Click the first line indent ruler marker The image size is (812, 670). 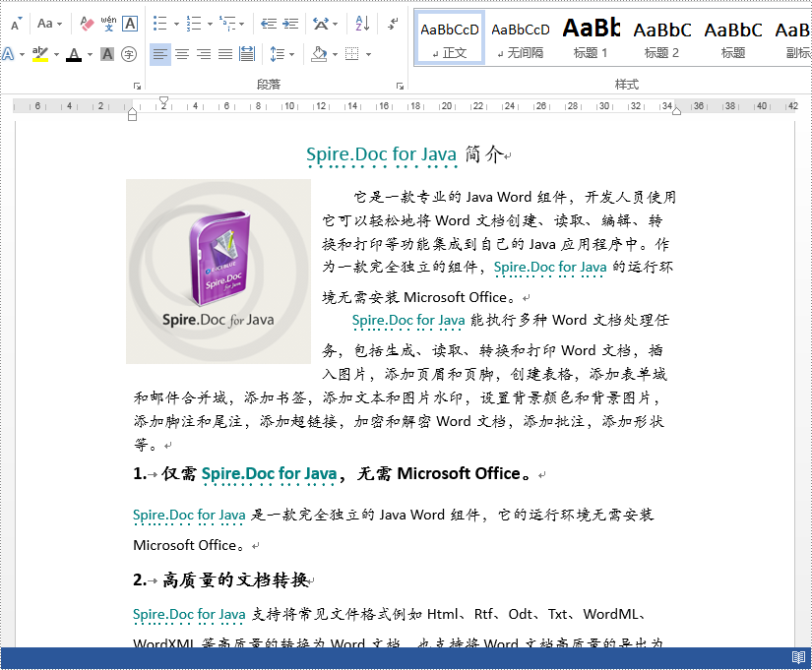(x=163, y=100)
